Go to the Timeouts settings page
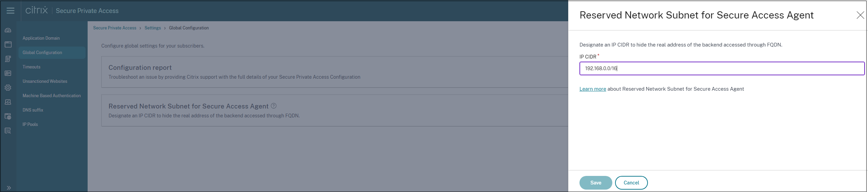Image resolution: width=868 pixels, height=192 pixels. pyautogui.click(x=31, y=67)
